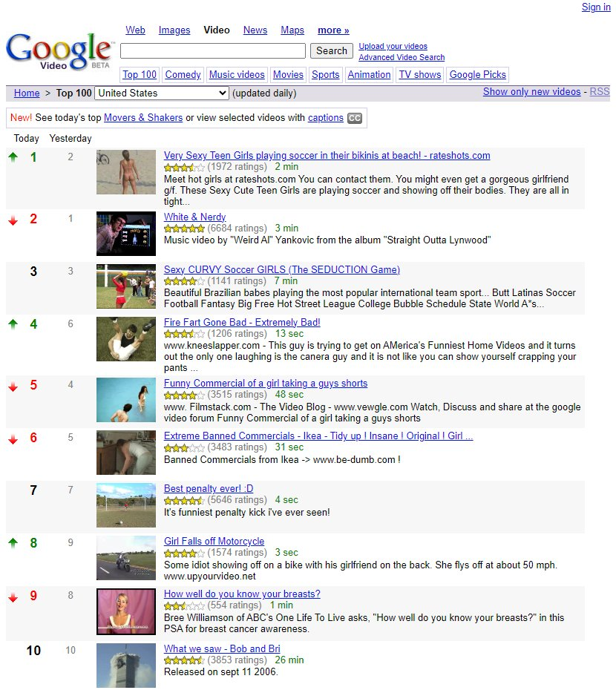Click the Ikea banned commercial thumbnail
Viewport: 616px width, 690px height.
click(126, 453)
